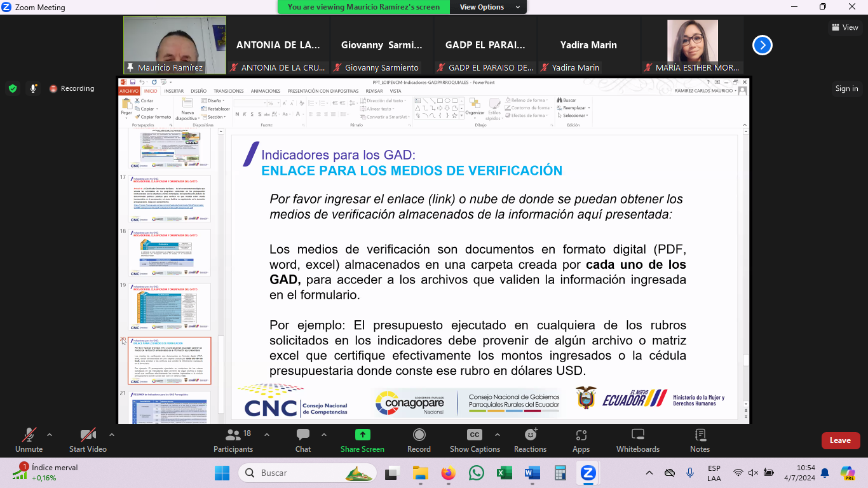Expand audio options arrow beside Unmute
The height and width of the screenshot is (488, 868).
point(50,435)
